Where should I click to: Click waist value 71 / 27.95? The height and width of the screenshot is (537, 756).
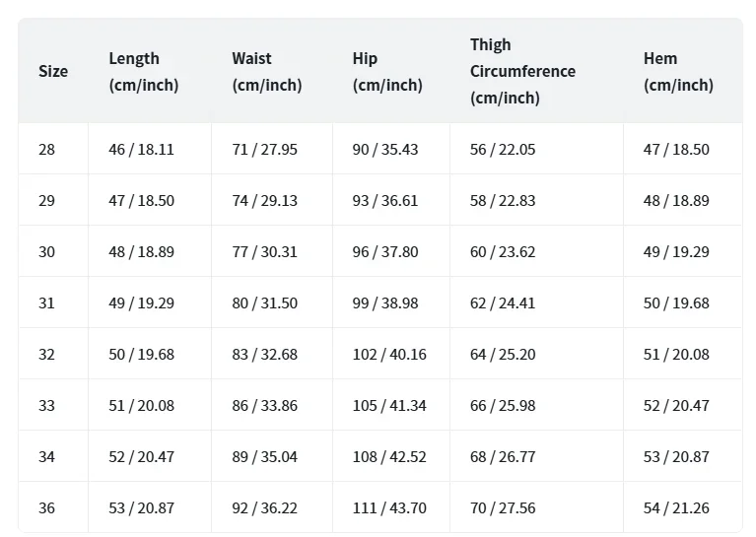point(264,150)
